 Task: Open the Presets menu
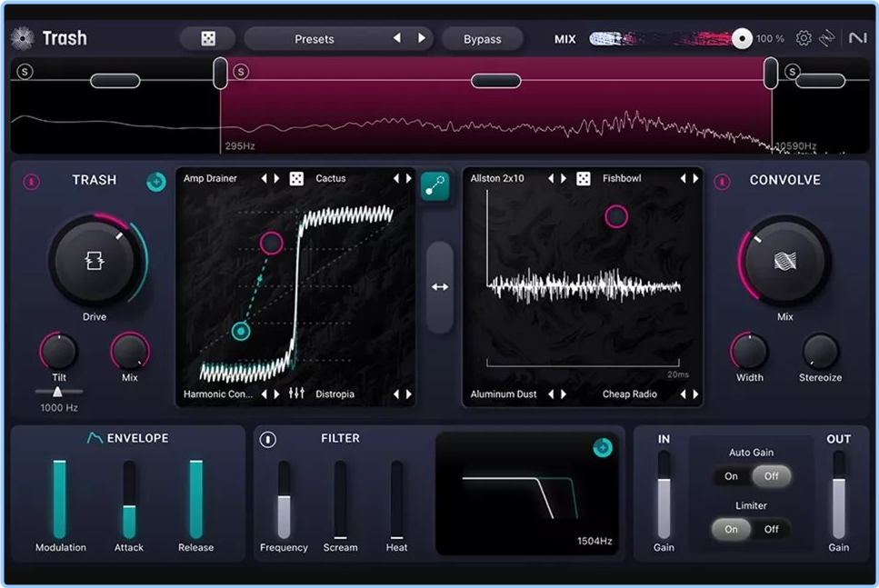[314, 39]
